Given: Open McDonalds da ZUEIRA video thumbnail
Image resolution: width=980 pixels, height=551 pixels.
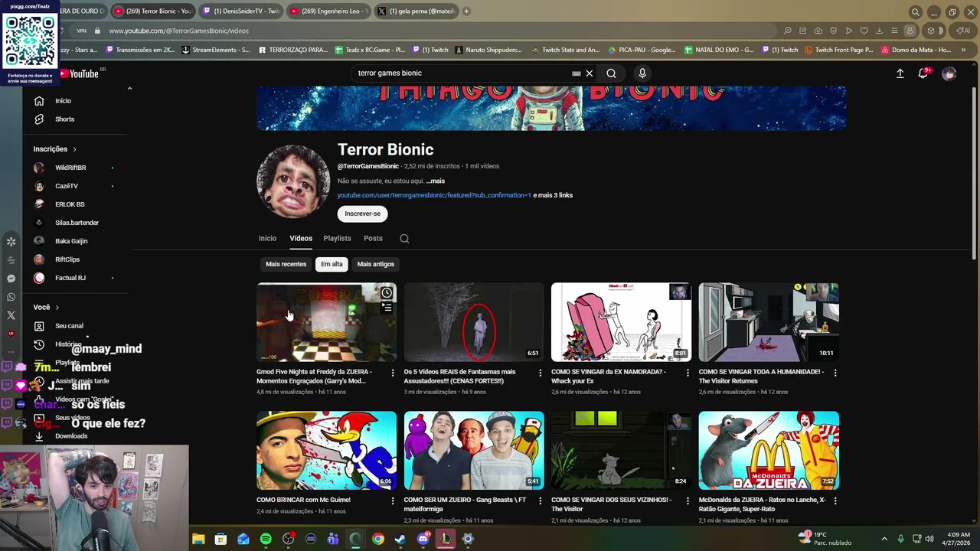Looking at the screenshot, I should (769, 451).
